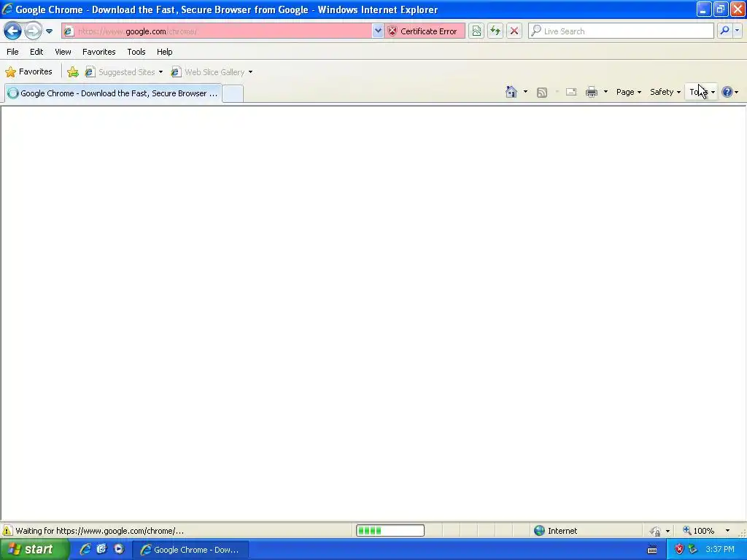The image size is (747, 560).
Task: Click the 3:37 PM system clock
Action: tap(720, 550)
